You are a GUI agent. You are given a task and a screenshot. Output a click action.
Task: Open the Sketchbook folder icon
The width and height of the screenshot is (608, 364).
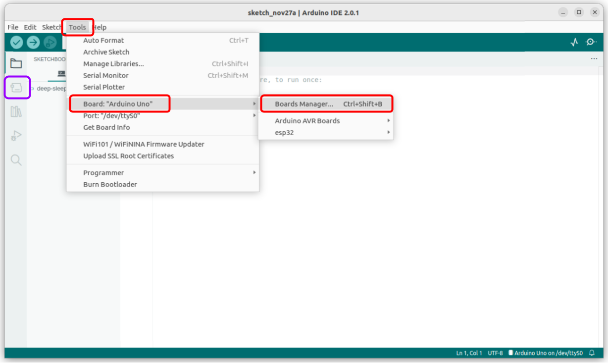point(16,63)
